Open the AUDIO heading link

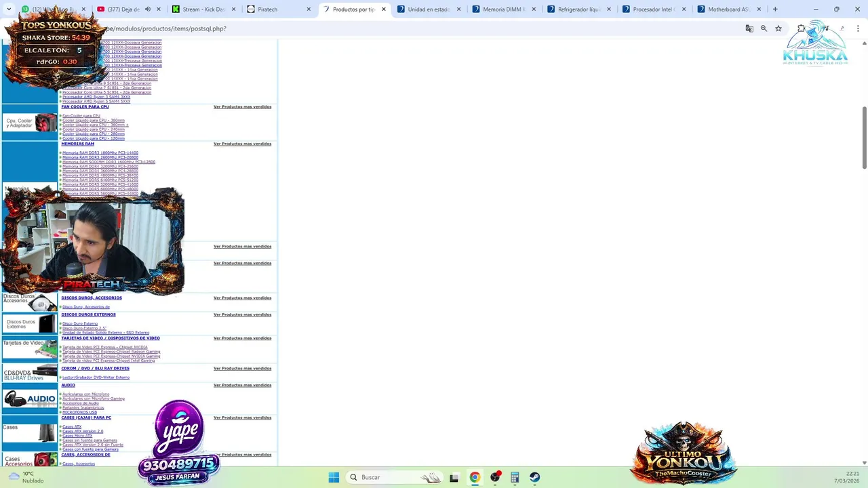68,385
